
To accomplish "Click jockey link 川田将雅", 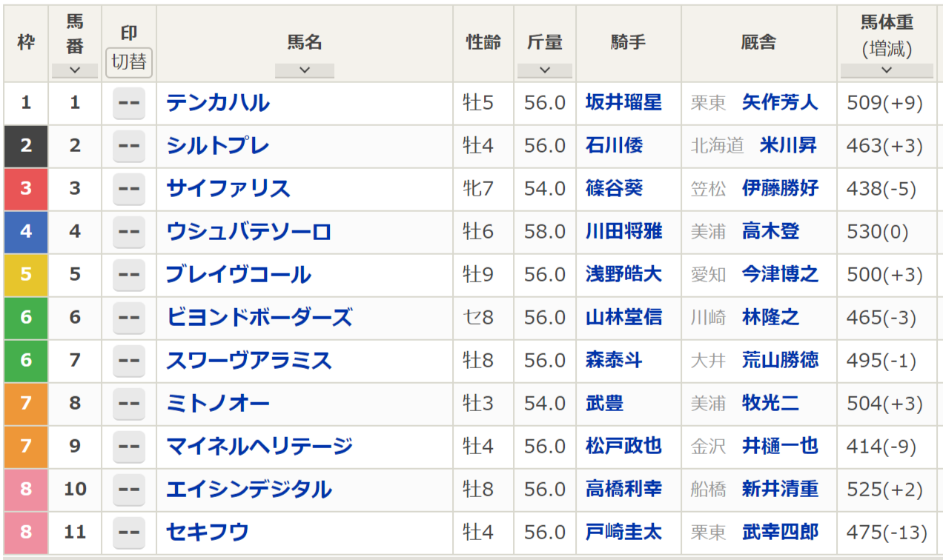I will [x=624, y=232].
